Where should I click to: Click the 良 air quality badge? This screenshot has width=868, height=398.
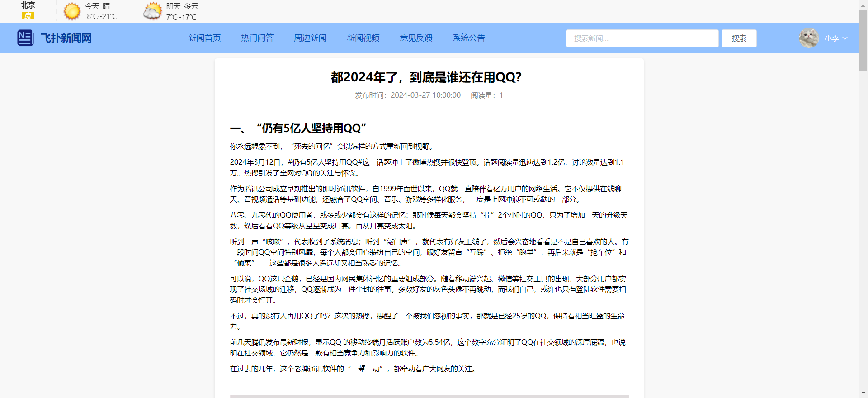coord(28,16)
